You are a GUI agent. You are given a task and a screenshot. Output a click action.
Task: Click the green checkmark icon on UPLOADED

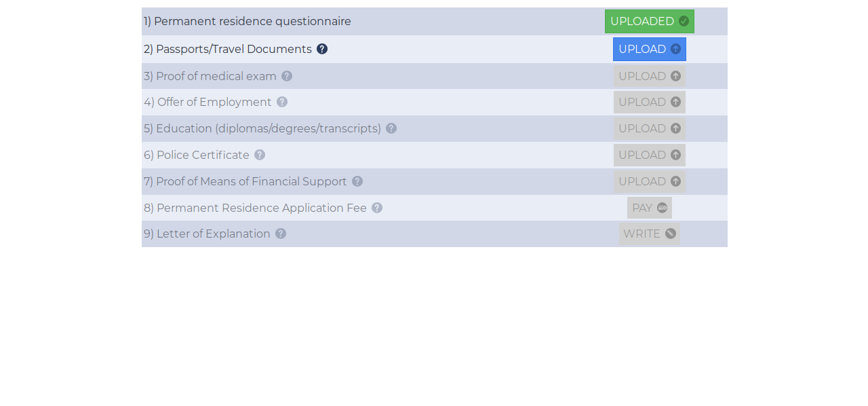(x=684, y=21)
